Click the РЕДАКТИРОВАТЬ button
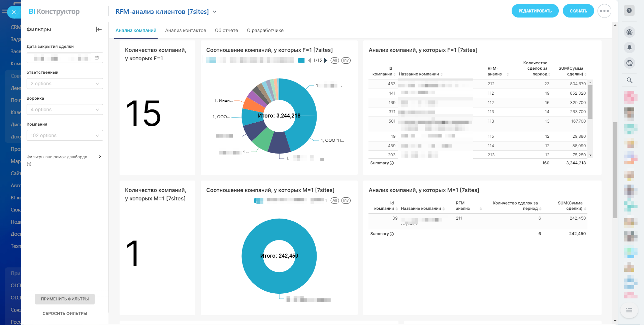The height and width of the screenshot is (325, 644). pos(535,11)
